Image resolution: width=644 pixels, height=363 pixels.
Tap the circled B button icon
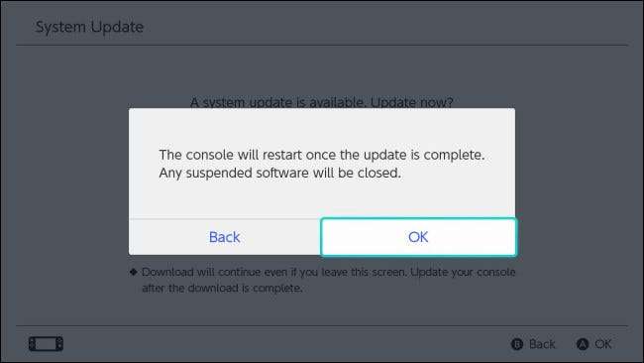pyautogui.click(x=517, y=344)
